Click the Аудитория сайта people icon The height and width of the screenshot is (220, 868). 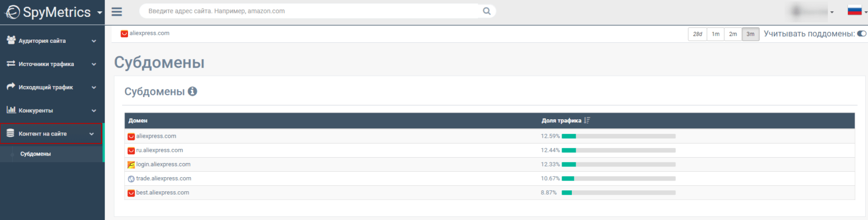(11, 40)
